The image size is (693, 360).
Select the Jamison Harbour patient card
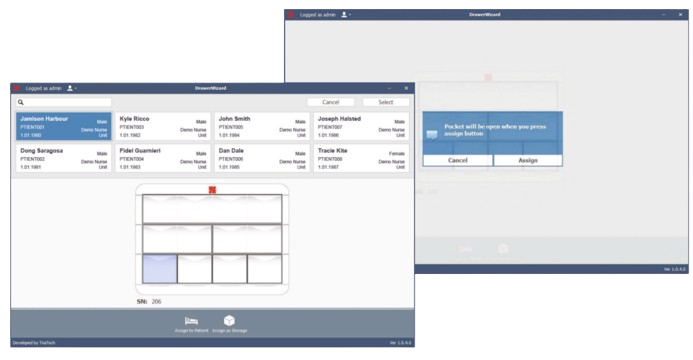click(x=64, y=126)
